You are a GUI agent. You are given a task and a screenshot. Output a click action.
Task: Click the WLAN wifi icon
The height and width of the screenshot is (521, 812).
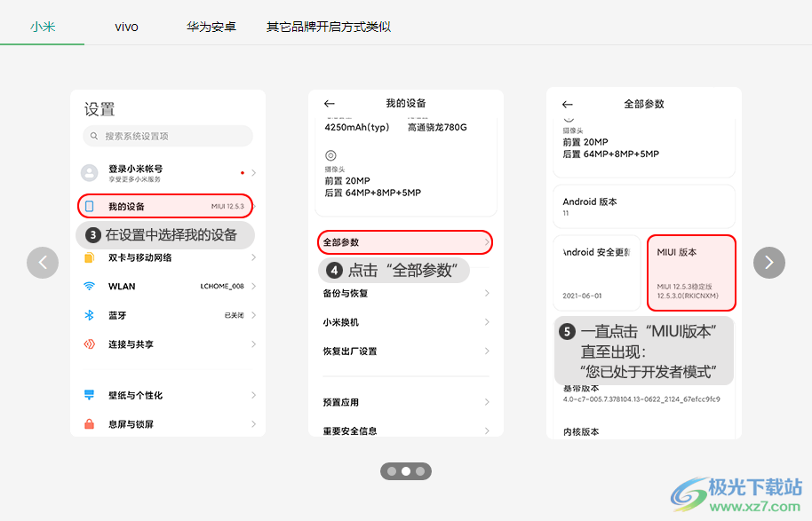click(89, 286)
